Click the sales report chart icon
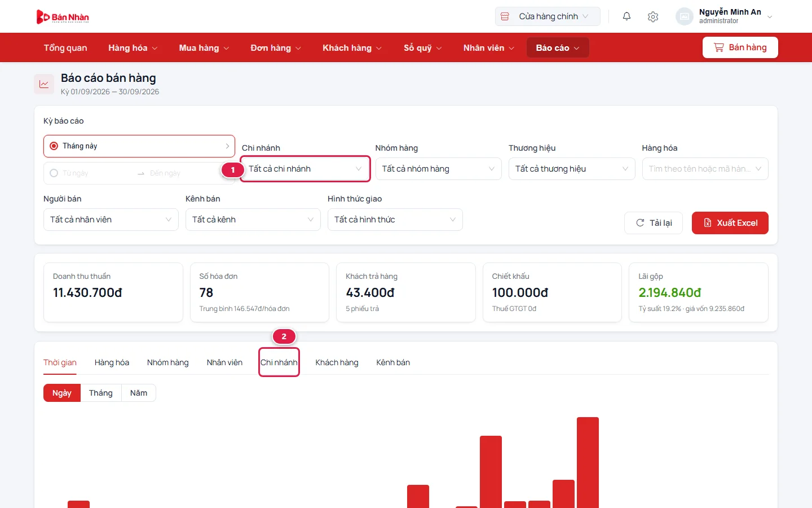Image resolution: width=812 pixels, height=508 pixels. click(x=44, y=84)
